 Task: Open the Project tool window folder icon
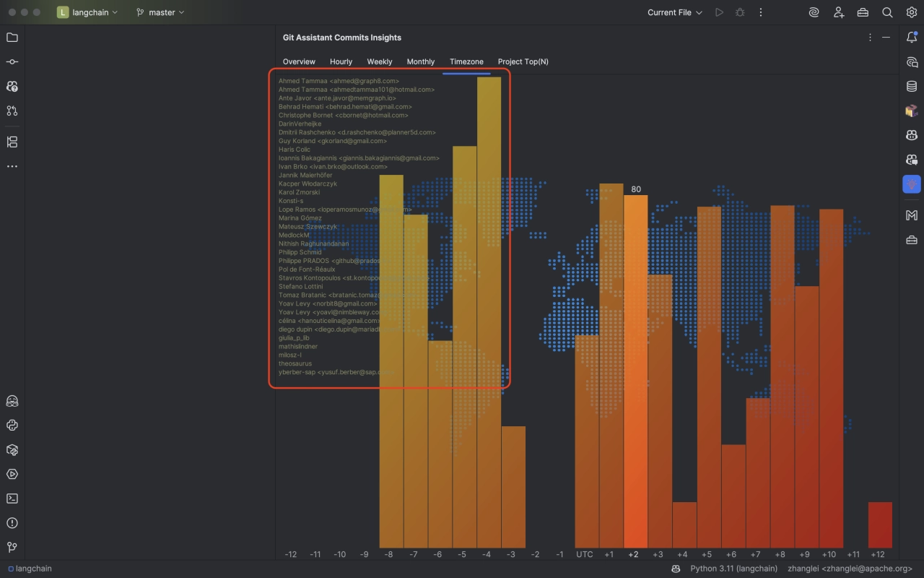tap(12, 38)
